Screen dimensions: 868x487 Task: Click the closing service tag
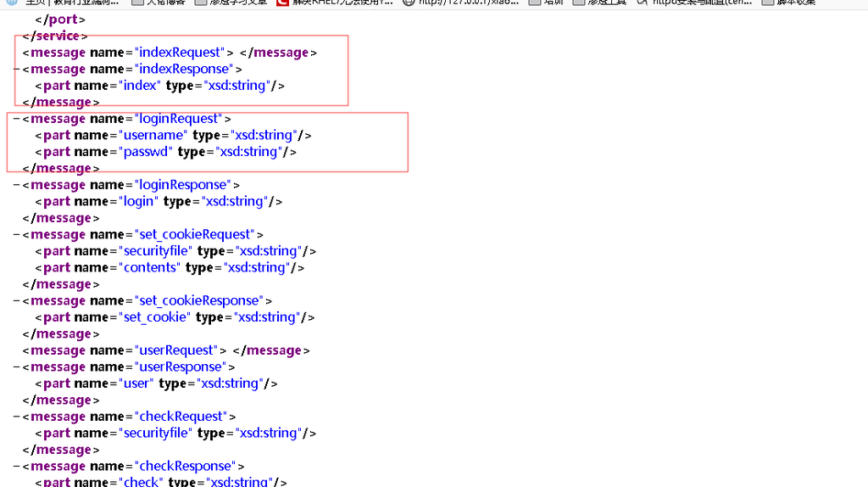tap(54, 36)
